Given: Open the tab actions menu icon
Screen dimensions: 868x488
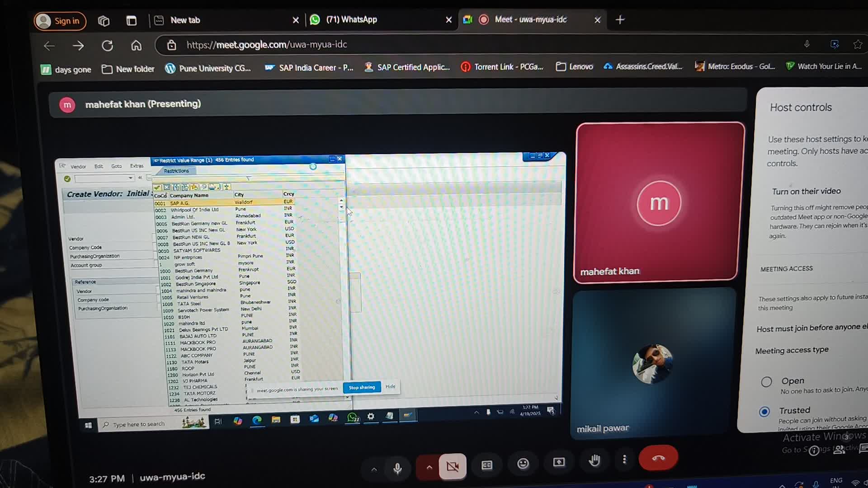Looking at the screenshot, I should pos(131,21).
